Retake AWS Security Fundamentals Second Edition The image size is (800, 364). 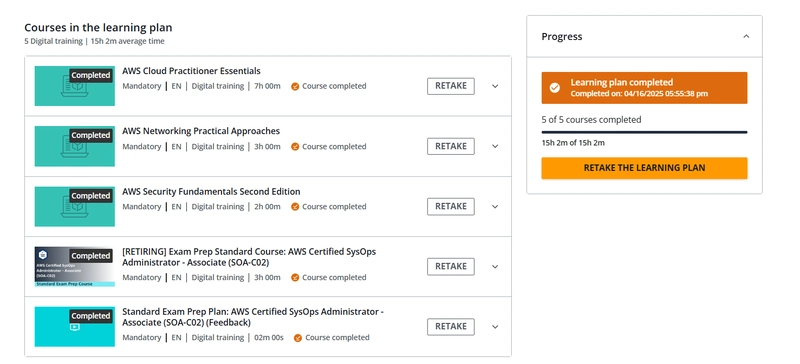[x=451, y=207]
